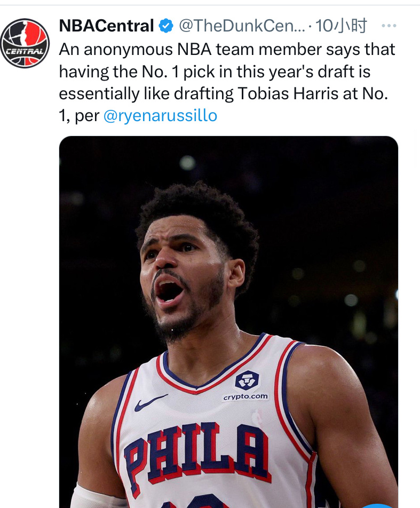
Task: Click the "crypto.com" text patch on jersey
Action: (246, 397)
